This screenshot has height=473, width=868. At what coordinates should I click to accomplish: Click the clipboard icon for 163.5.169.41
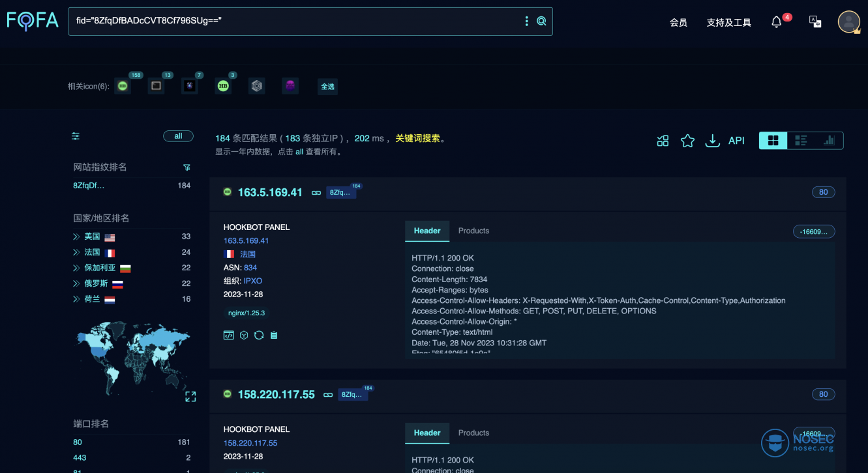point(274,335)
